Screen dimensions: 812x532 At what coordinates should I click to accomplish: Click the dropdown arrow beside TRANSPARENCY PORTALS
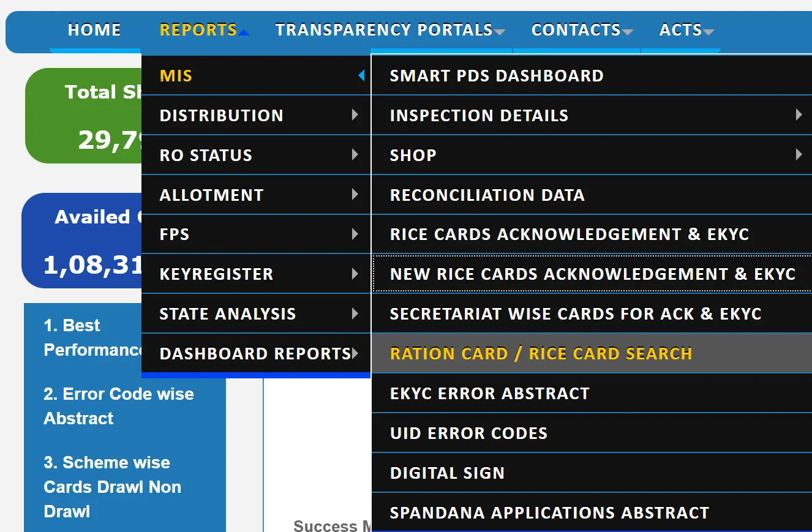tap(500, 32)
